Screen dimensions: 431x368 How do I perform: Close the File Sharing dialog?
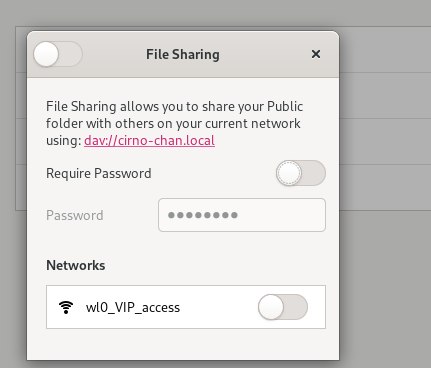(x=316, y=54)
